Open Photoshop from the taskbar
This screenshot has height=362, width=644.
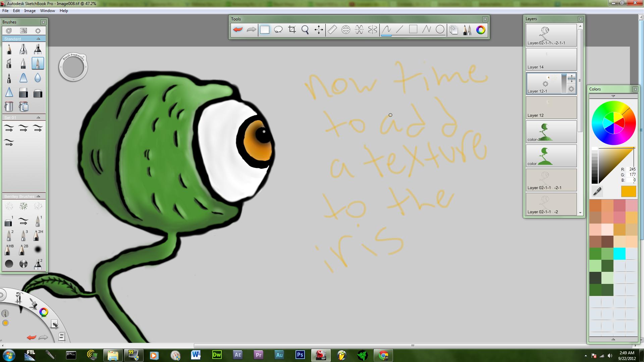(300, 355)
